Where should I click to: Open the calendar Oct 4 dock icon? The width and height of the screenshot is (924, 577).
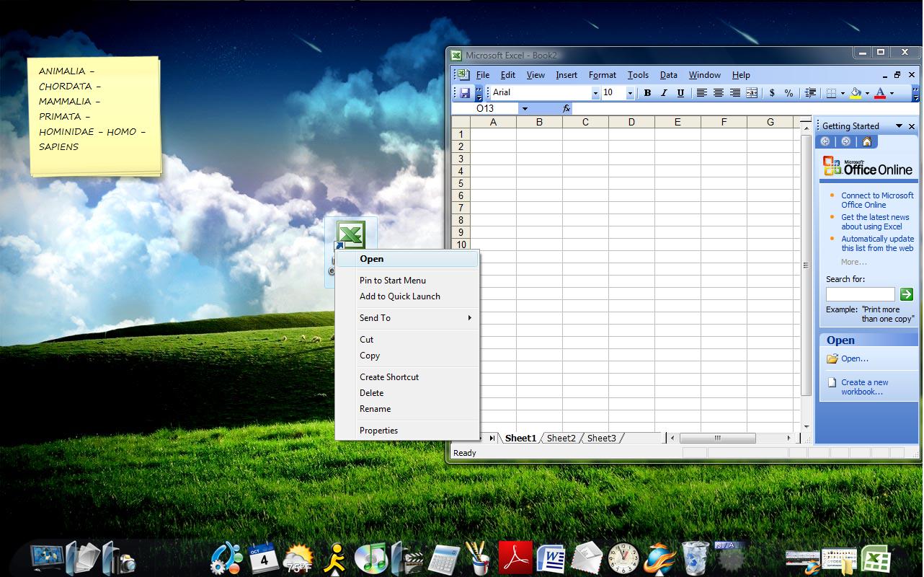coord(263,558)
